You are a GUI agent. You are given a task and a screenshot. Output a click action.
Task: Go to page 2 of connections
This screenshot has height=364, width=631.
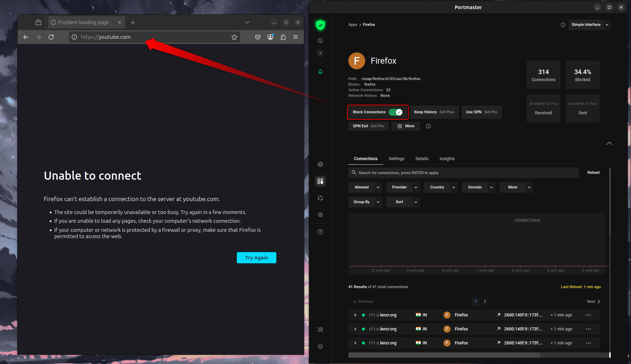coord(485,301)
